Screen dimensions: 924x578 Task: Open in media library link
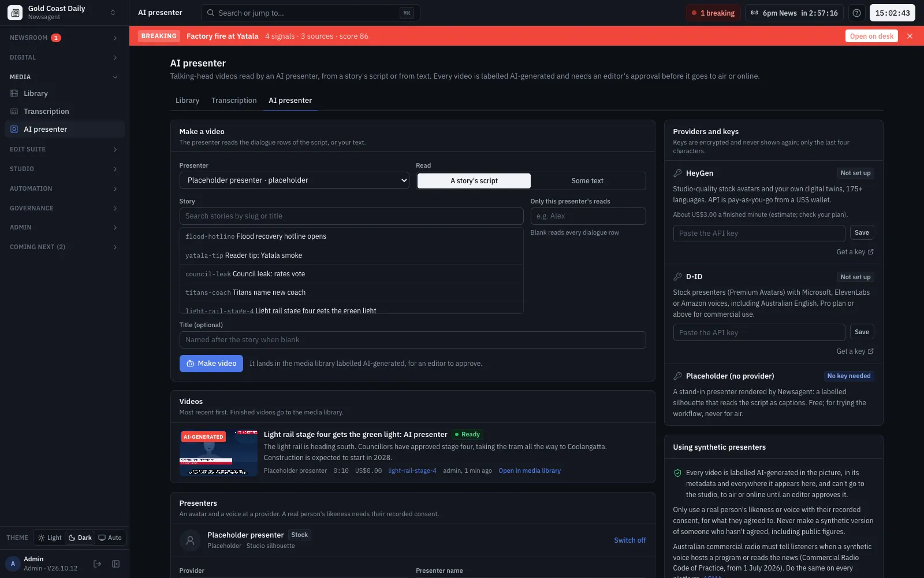click(530, 470)
